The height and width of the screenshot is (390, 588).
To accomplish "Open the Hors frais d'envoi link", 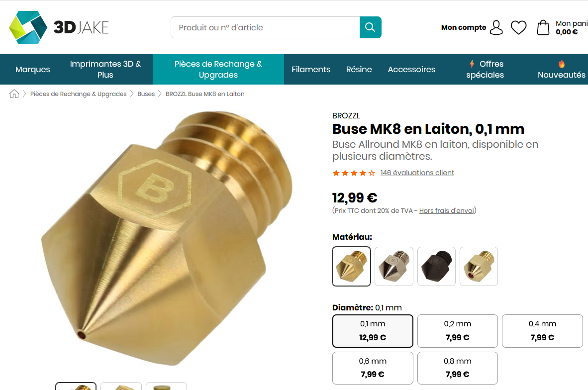I will point(446,211).
